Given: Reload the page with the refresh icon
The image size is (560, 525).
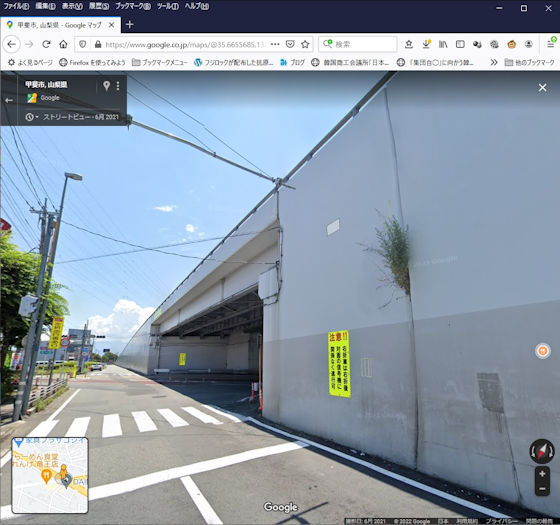Looking at the screenshot, I should click(x=46, y=44).
